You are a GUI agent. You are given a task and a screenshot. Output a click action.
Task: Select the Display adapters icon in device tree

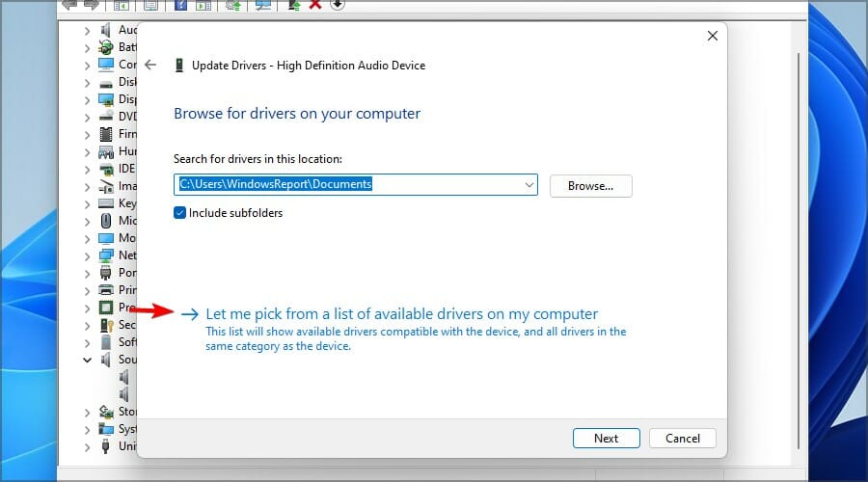pos(106,99)
